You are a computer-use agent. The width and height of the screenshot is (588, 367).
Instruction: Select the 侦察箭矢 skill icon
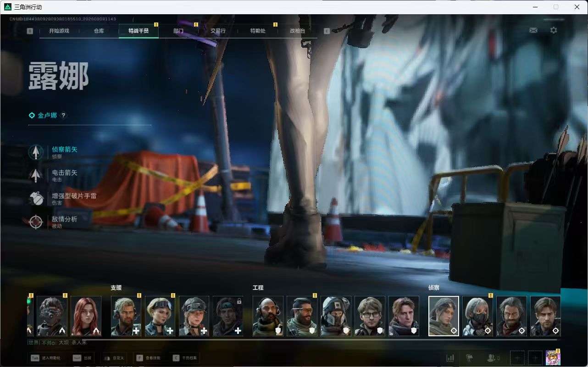click(x=36, y=152)
